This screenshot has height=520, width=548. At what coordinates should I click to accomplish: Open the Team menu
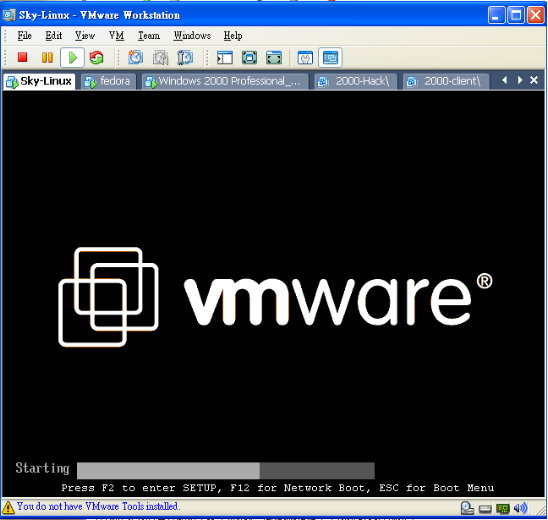(x=149, y=36)
